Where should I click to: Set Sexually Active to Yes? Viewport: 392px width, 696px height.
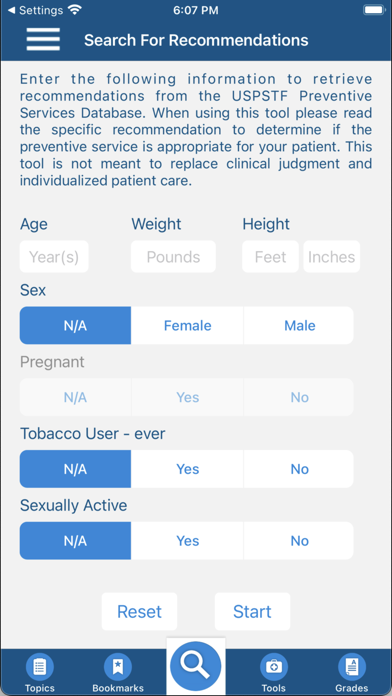[187, 541]
